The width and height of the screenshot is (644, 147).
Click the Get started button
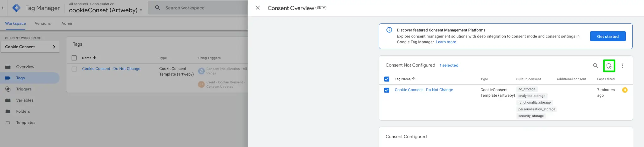[608, 36]
